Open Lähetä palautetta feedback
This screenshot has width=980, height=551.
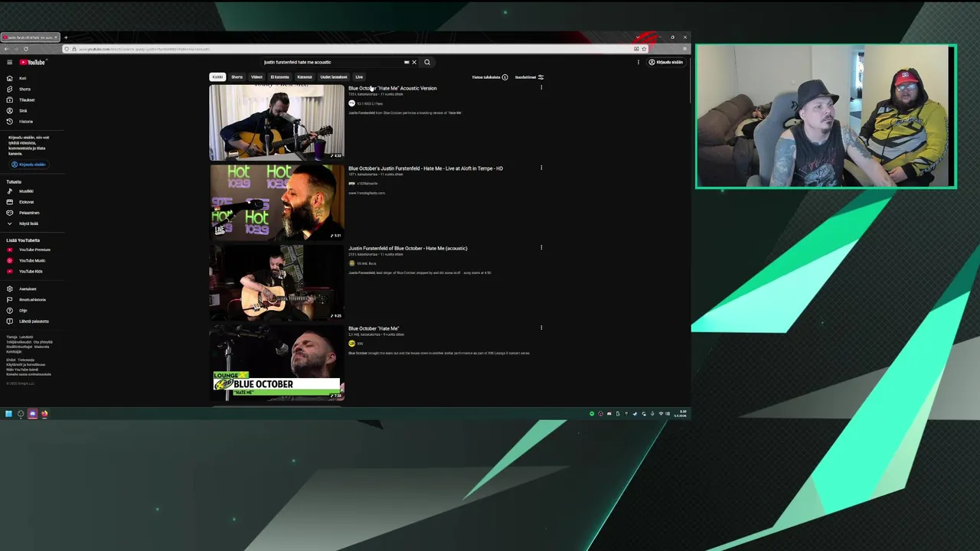pos(34,321)
